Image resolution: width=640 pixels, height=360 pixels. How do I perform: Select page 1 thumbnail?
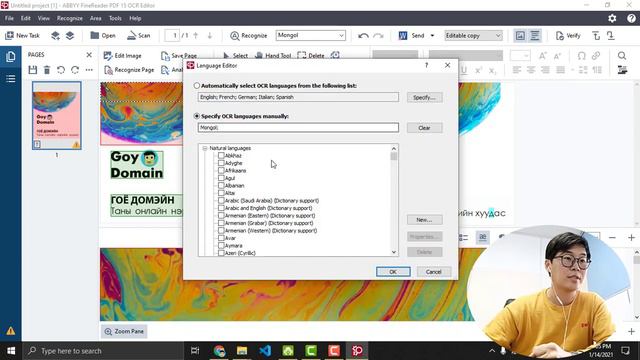[x=57, y=116]
